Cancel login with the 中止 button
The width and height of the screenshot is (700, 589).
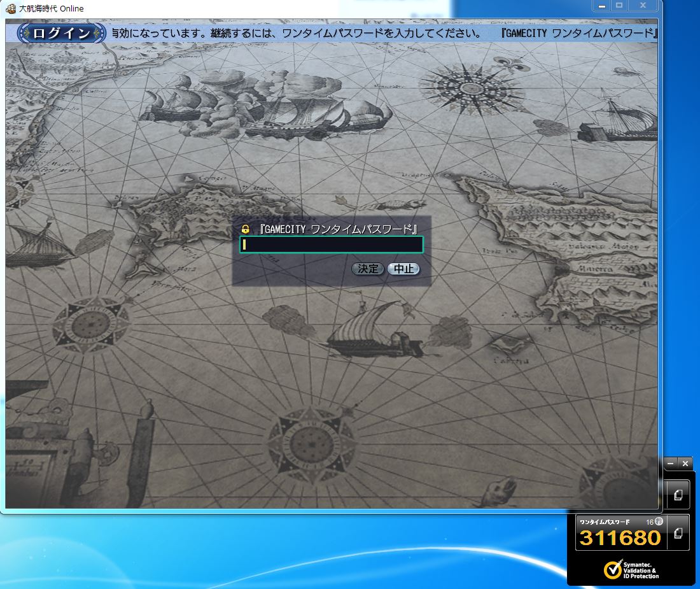click(403, 269)
